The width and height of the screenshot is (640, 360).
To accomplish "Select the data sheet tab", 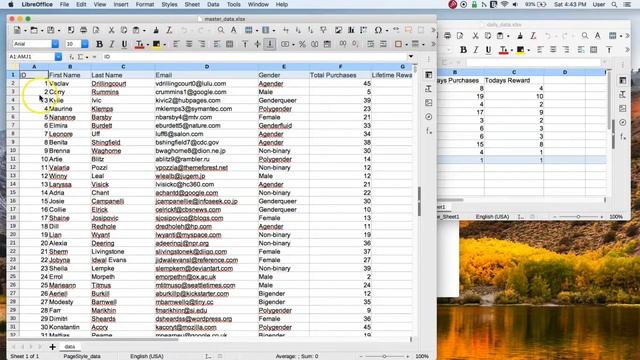I will click(70, 347).
